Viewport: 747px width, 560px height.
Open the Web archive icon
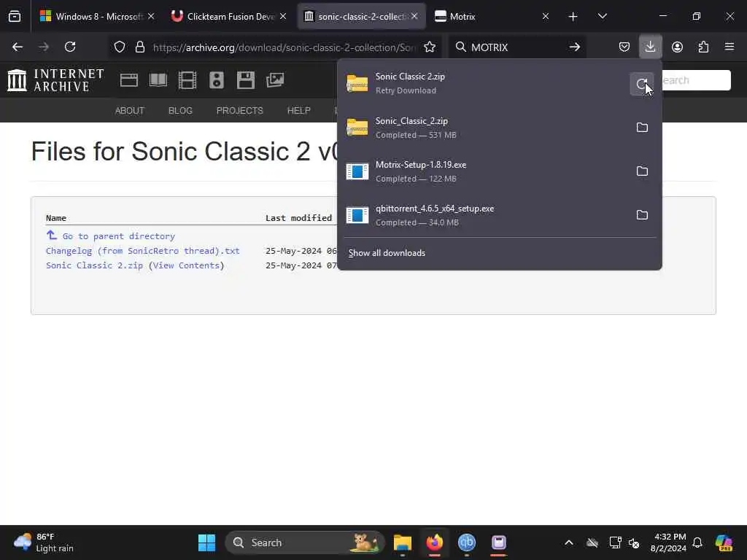point(128,80)
